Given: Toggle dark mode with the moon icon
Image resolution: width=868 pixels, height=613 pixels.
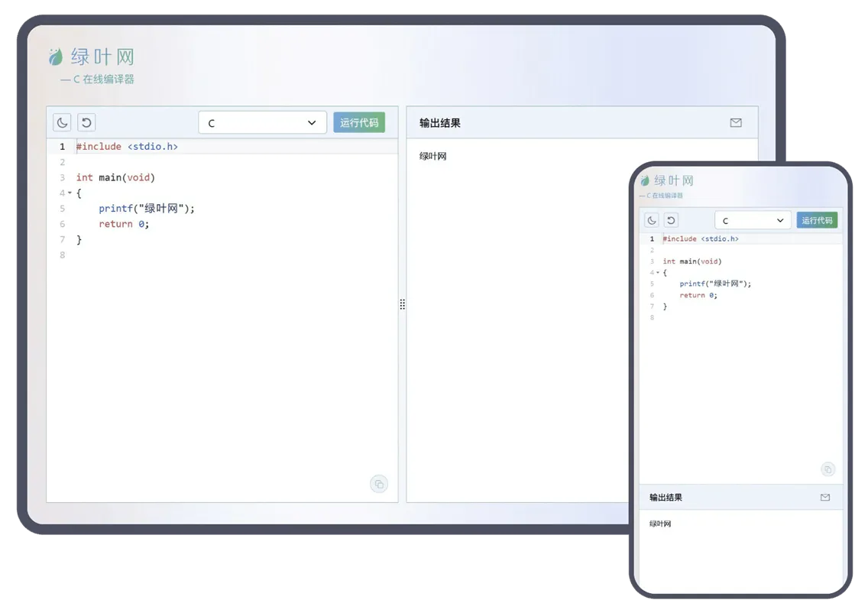Looking at the screenshot, I should (61, 122).
